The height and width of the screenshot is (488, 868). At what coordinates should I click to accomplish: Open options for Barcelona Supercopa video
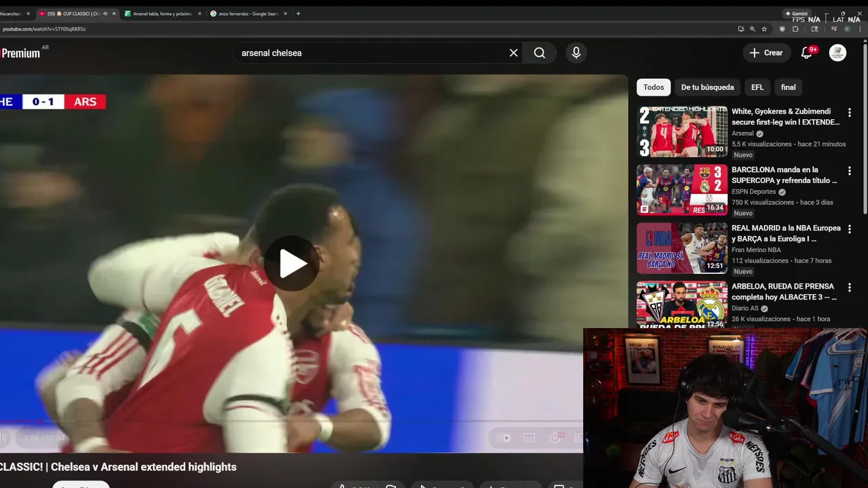point(849,171)
